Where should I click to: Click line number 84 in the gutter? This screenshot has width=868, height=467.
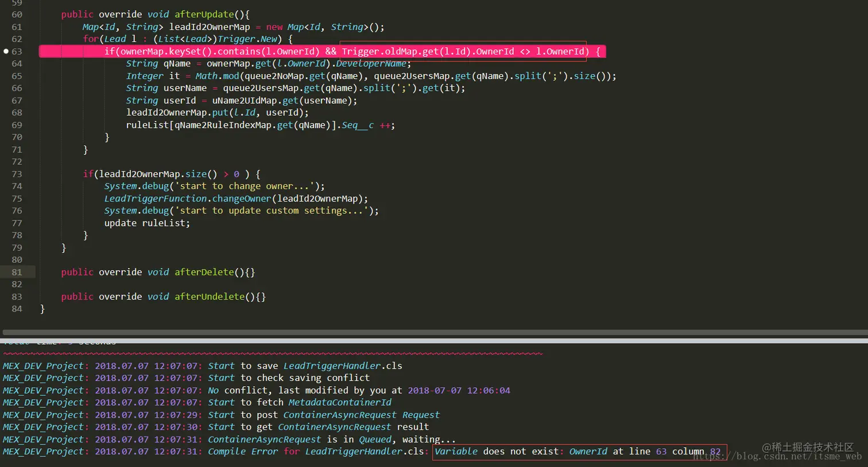point(17,309)
